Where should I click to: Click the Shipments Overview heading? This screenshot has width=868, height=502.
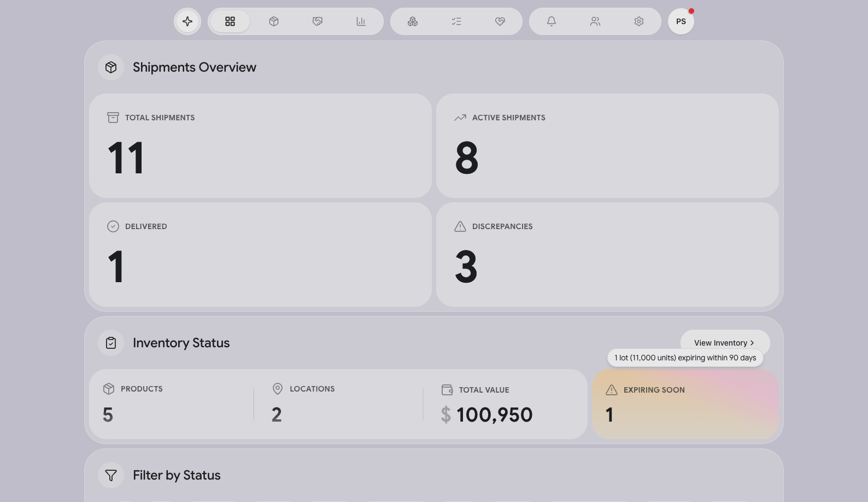point(195,67)
